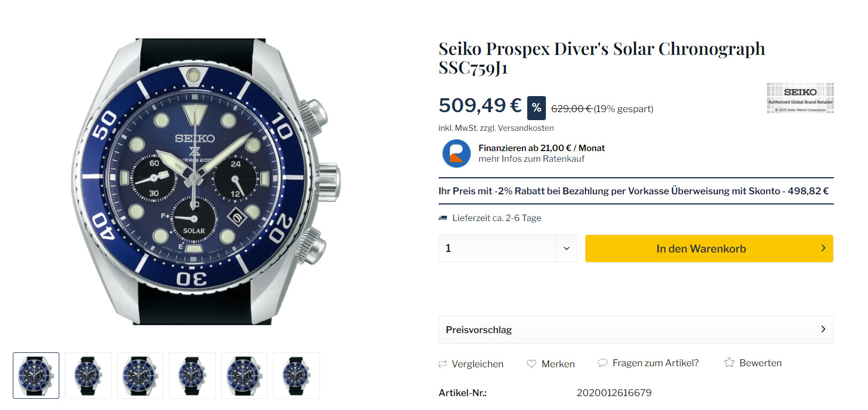
Task: Click the delivery truck icon
Action: 443,218
